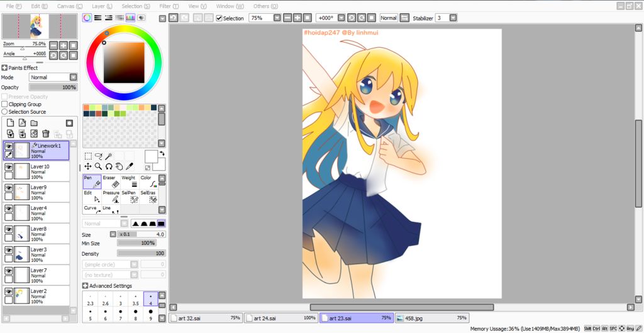Screen dimensions: 644x333
Task: Click the navigator zoom out minus button
Action: 54,45
